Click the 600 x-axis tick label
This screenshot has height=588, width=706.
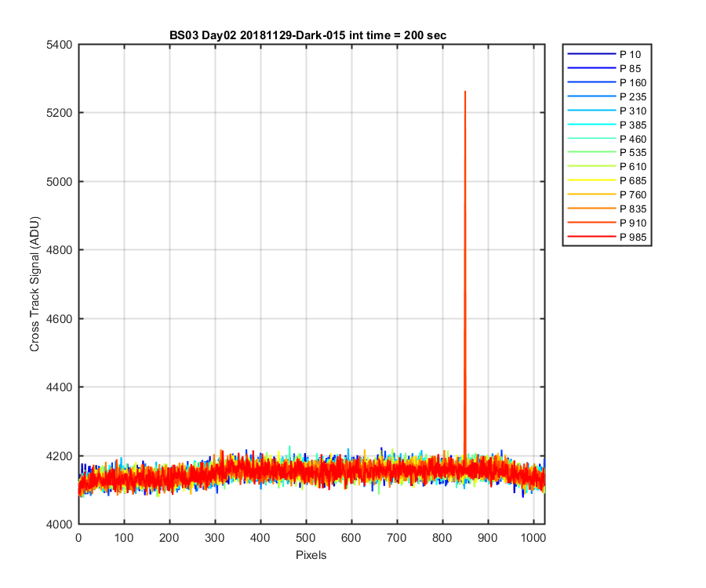(351, 538)
